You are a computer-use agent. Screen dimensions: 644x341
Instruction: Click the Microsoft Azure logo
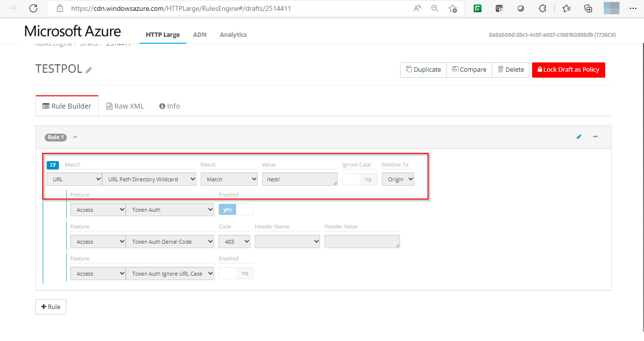(x=73, y=31)
